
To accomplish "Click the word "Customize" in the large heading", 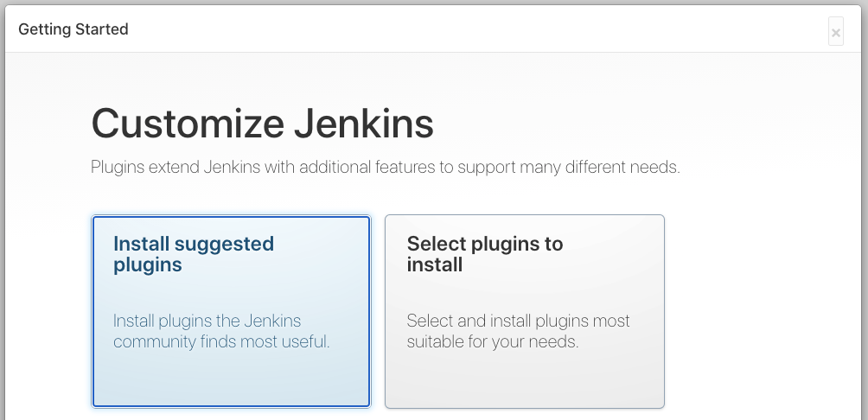I will 188,123.
